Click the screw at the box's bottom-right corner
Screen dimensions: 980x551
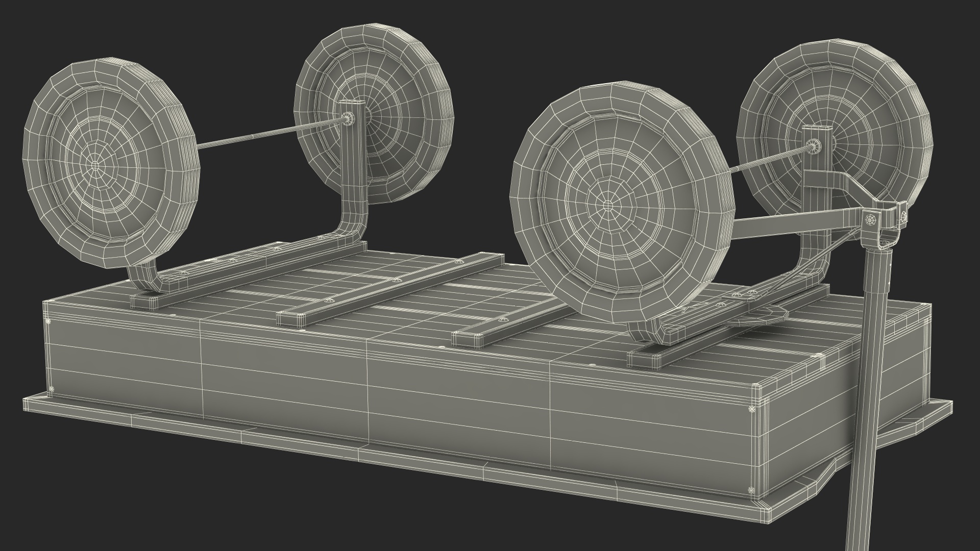(x=750, y=491)
